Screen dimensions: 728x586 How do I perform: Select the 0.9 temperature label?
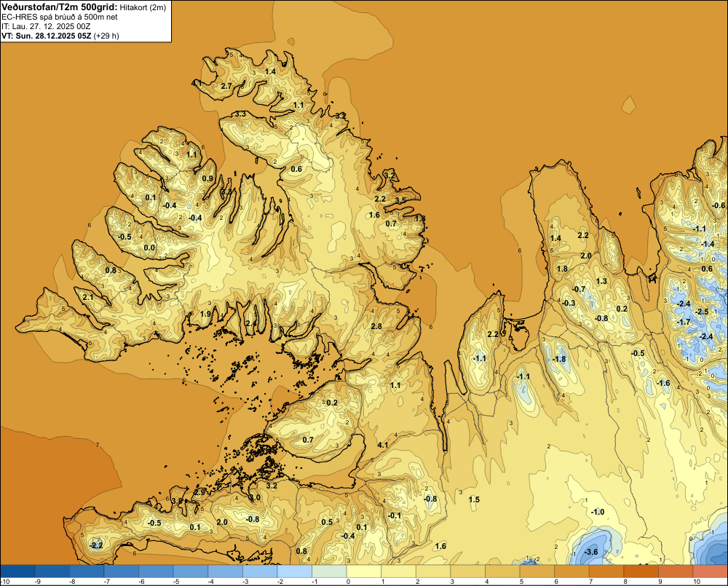207,179
